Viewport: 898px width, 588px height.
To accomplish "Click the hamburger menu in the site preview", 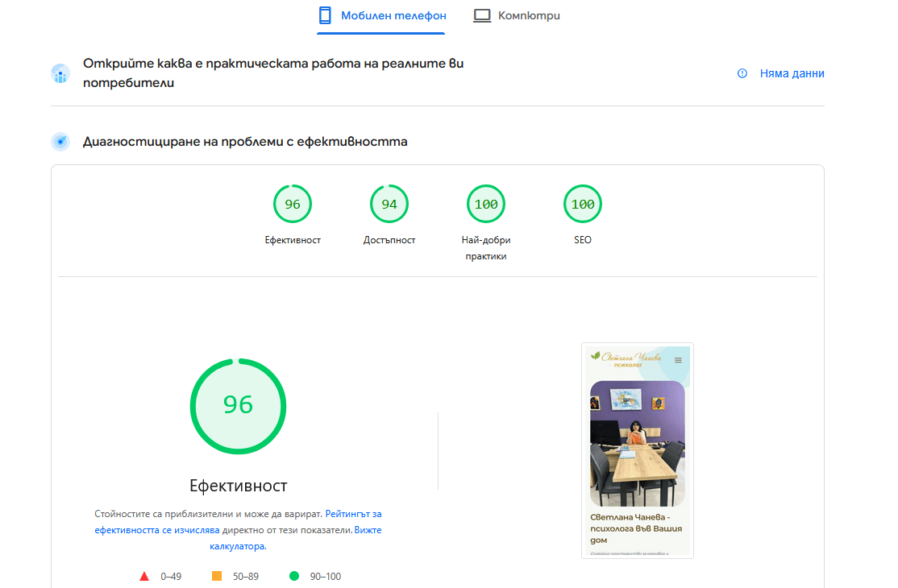I will [x=678, y=360].
